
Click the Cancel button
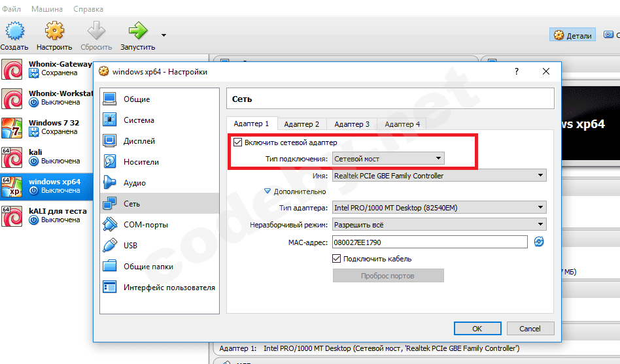pos(530,329)
